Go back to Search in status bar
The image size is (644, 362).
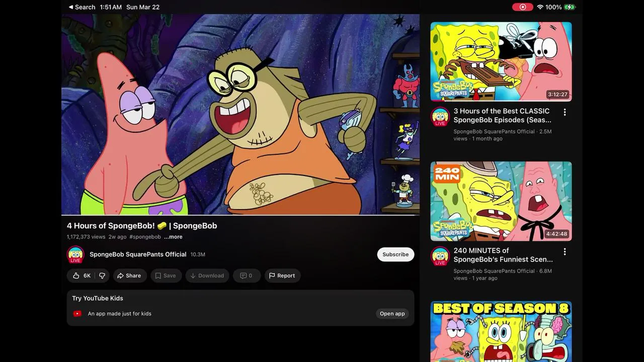(x=82, y=7)
